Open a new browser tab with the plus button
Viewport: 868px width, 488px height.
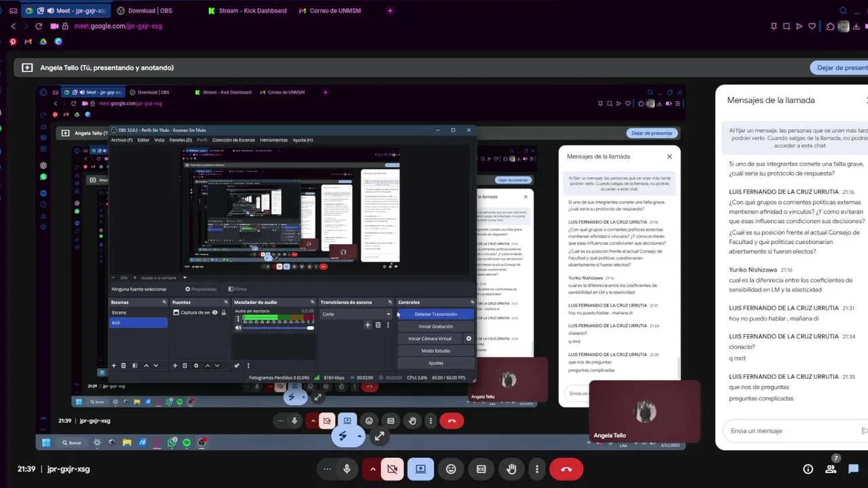pos(390,11)
